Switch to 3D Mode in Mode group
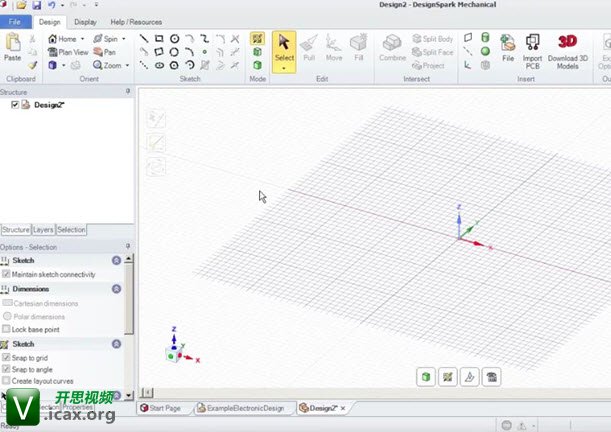The width and height of the screenshot is (611, 432). 257,65
